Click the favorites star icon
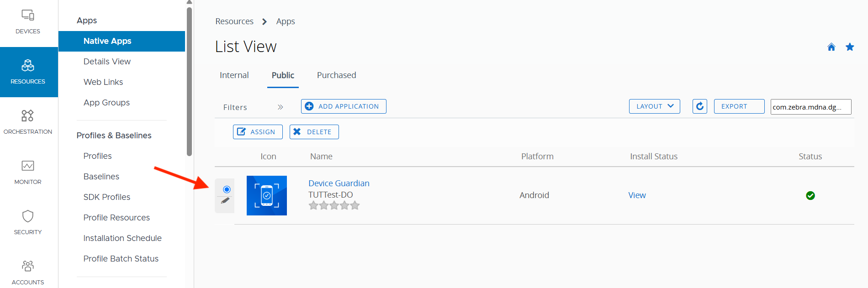The height and width of the screenshot is (288, 868). tap(850, 47)
